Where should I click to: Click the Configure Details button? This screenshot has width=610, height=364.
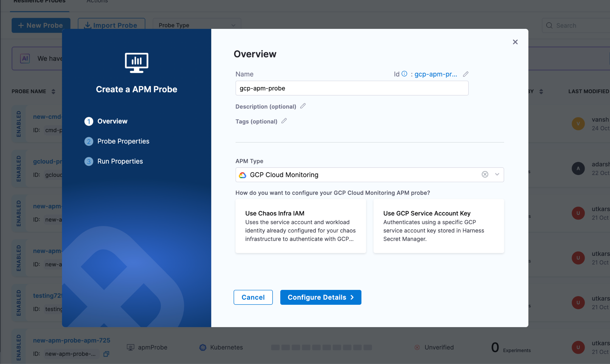(320, 297)
